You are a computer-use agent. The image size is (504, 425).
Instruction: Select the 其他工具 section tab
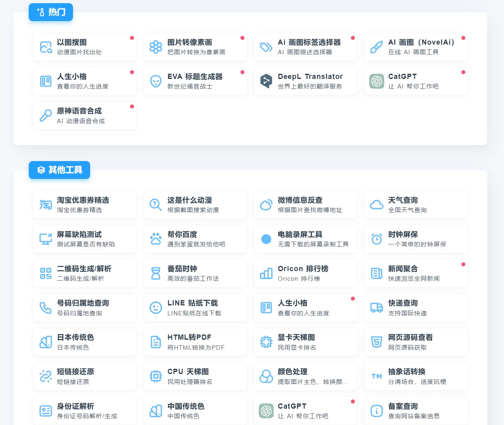tap(59, 170)
